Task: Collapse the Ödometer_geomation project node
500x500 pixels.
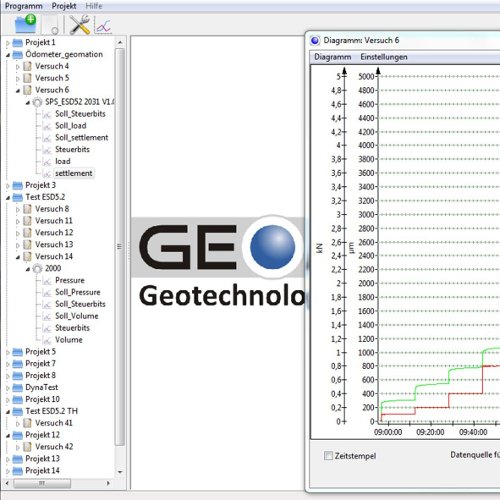Action: click(8, 55)
